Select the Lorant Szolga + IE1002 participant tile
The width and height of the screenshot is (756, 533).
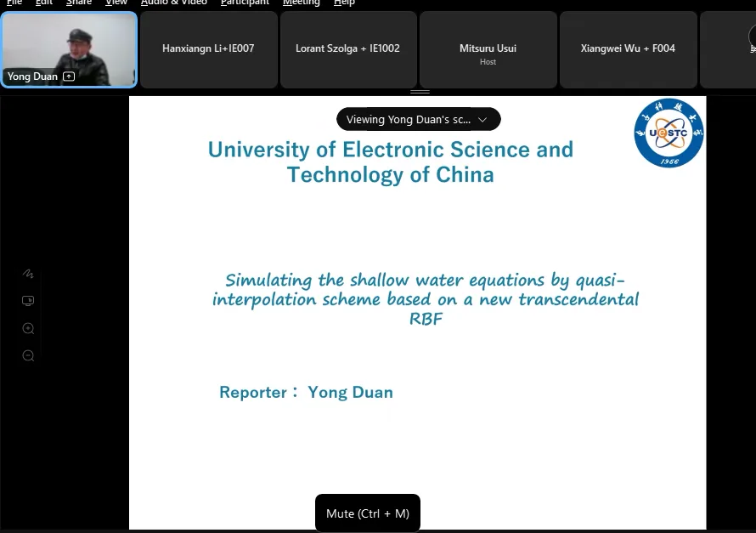coord(348,49)
